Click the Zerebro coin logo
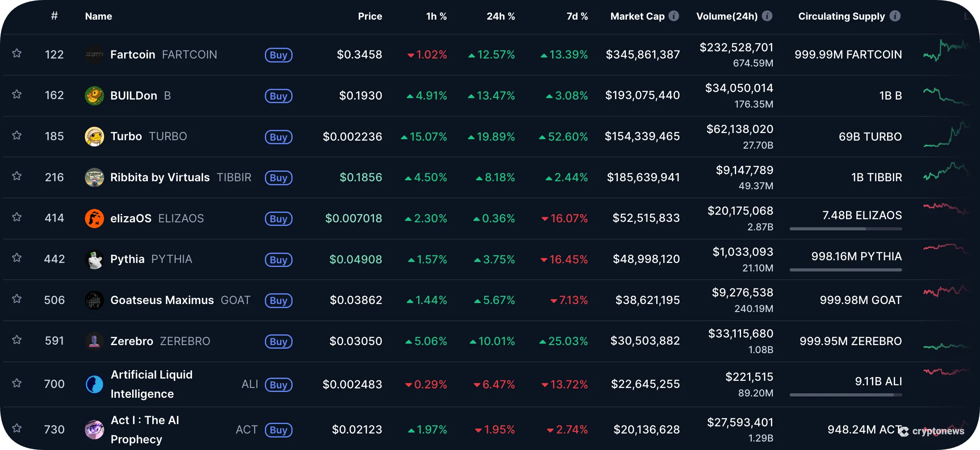The height and width of the screenshot is (450, 980). click(x=94, y=341)
